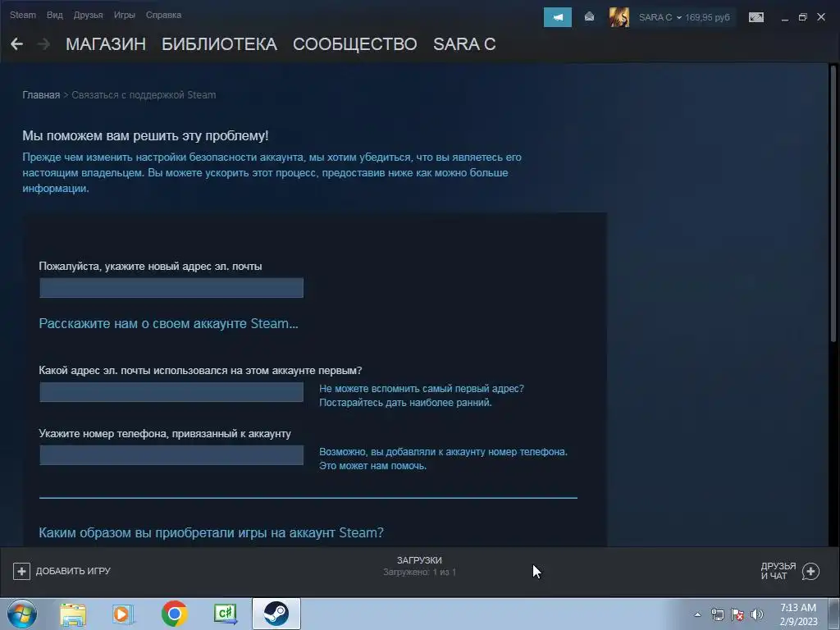
Task: Show hidden tray icons arrow
Action: (697, 614)
